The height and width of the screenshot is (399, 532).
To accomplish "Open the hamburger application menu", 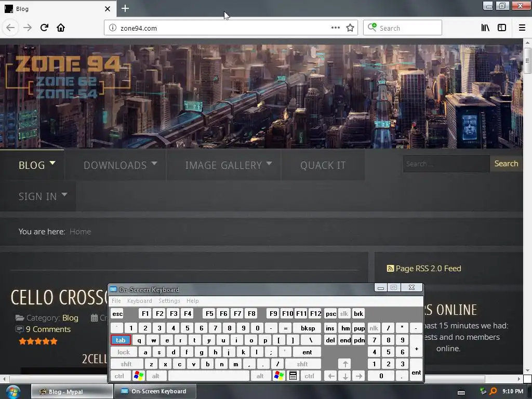I will pyautogui.click(x=522, y=28).
